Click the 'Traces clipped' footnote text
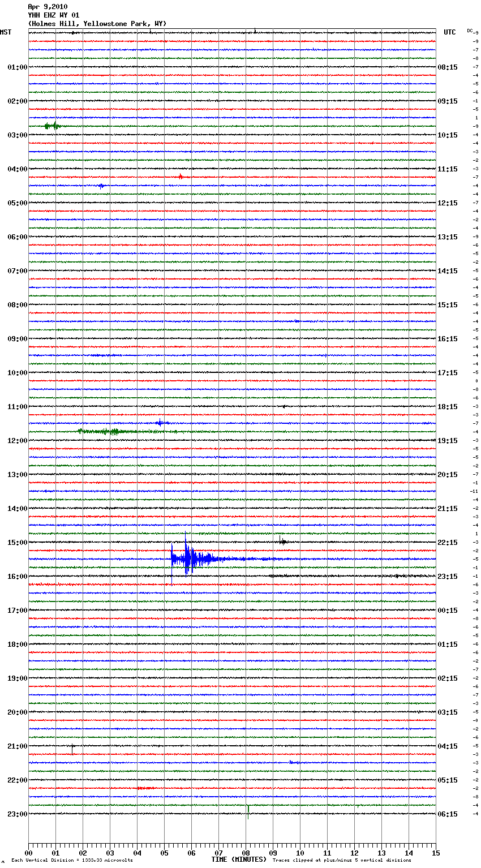Image resolution: width=481 pixels, height=868 pixels. point(342,860)
